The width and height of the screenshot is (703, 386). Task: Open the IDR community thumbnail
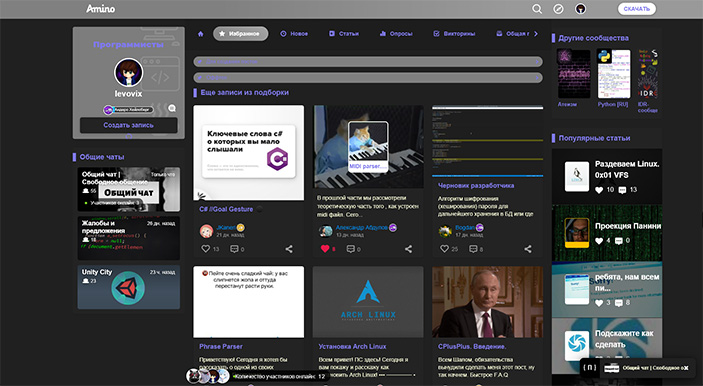click(648, 74)
